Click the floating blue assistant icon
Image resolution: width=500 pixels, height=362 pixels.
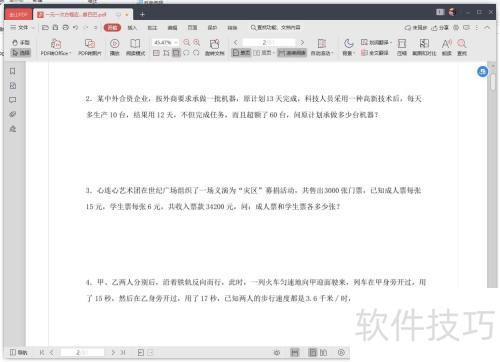click(x=482, y=71)
